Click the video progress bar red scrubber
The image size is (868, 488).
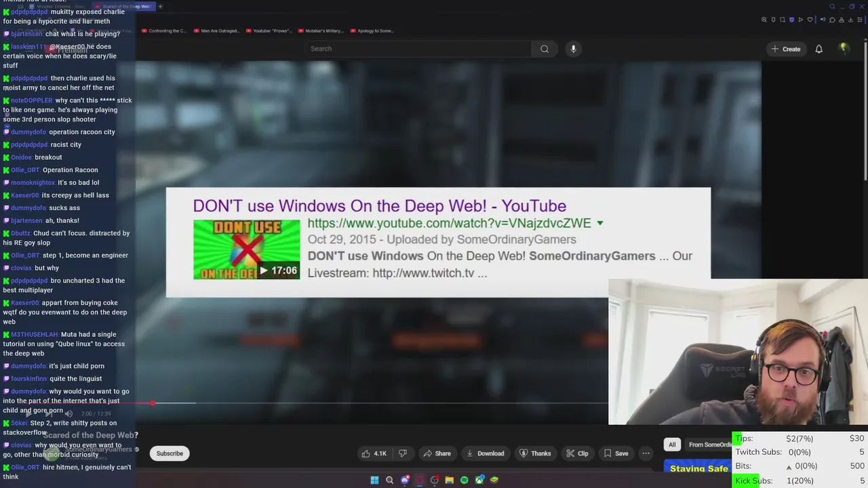pyautogui.click(x=153, y=403)
